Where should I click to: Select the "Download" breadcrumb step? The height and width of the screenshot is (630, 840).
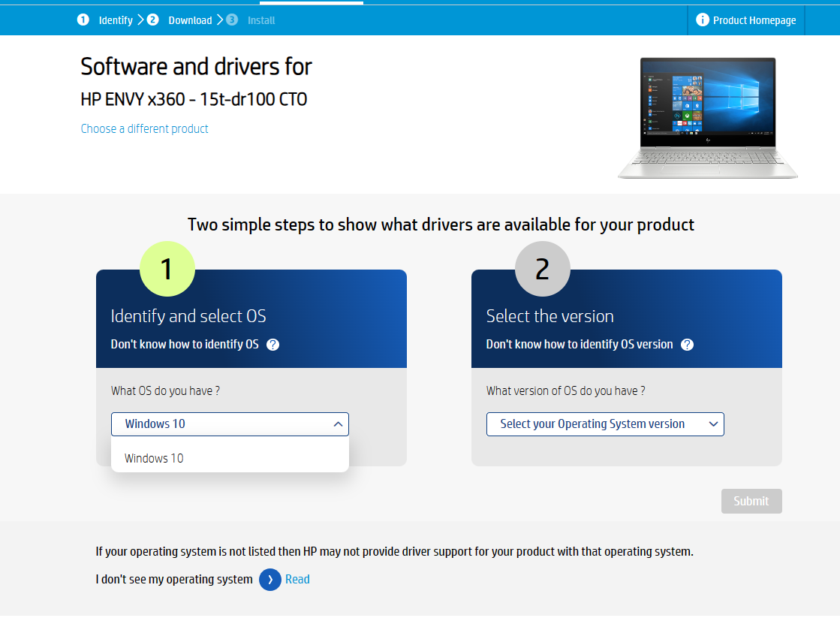click(x=190, y=20)
